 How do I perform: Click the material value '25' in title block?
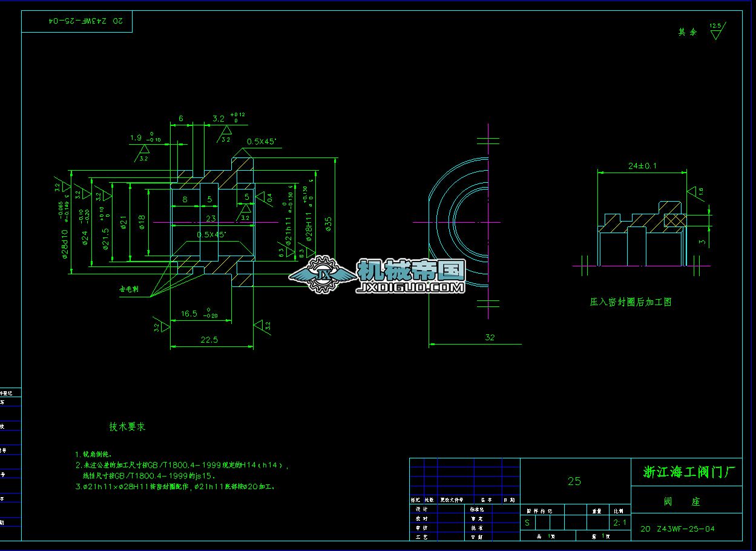pyautogui.click(x=574, y=481)
